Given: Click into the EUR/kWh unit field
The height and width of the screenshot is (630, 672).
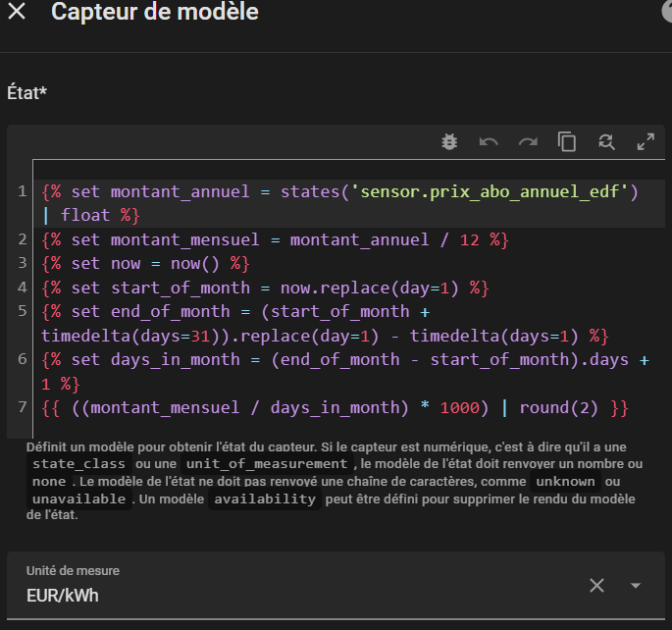Looking at the screenshot, I should [294, 595].
